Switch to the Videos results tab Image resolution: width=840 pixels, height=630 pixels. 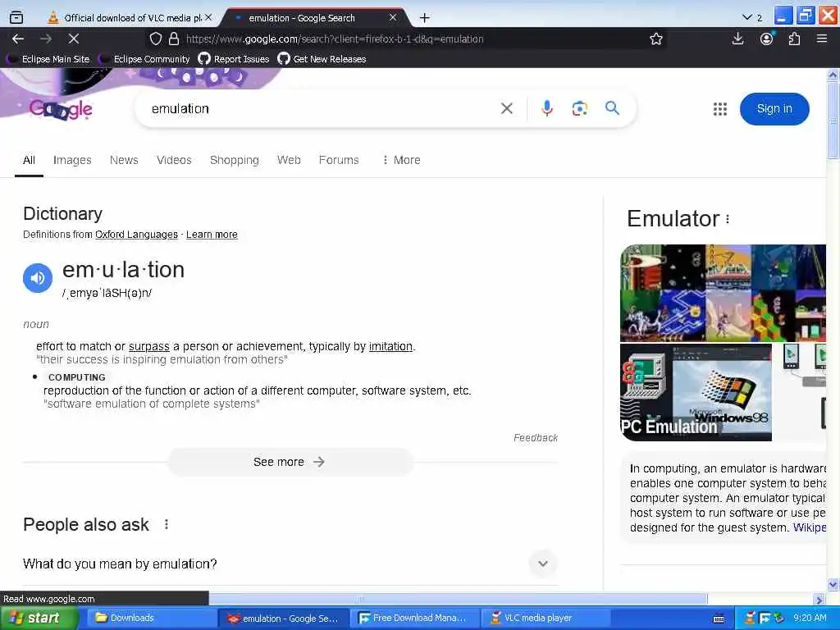coord(174,160)
